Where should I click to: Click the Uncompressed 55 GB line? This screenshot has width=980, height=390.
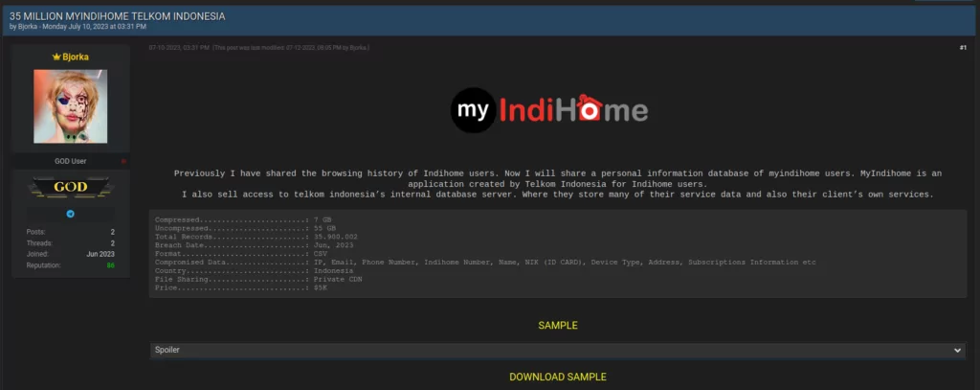pyautogui.click(x=245, y=228)
